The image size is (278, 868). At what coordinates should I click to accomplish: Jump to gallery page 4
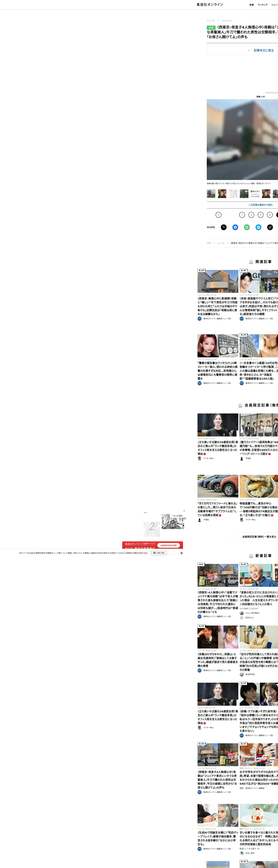coord(270,215)
